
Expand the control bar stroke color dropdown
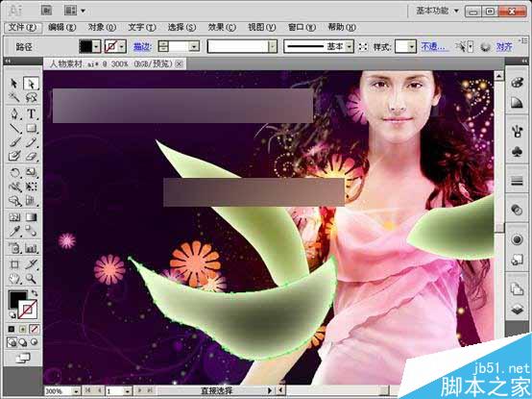pos(122,46)
